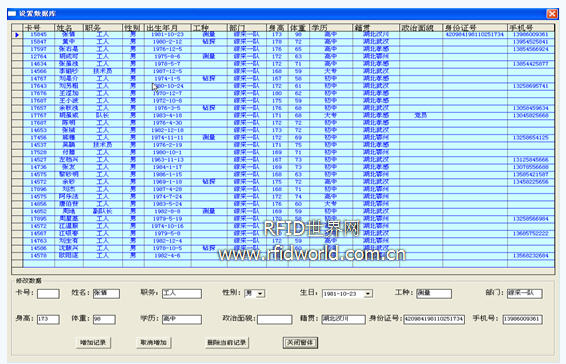Click the 出生年月 column header

pos(167,27)
